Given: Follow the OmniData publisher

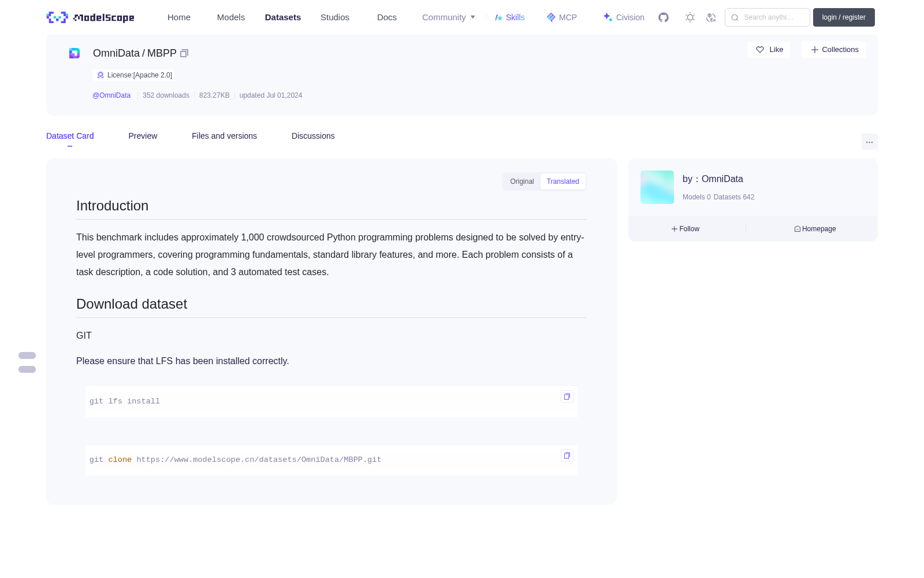Looking at the screenshot, I should [x=685, y=229].
